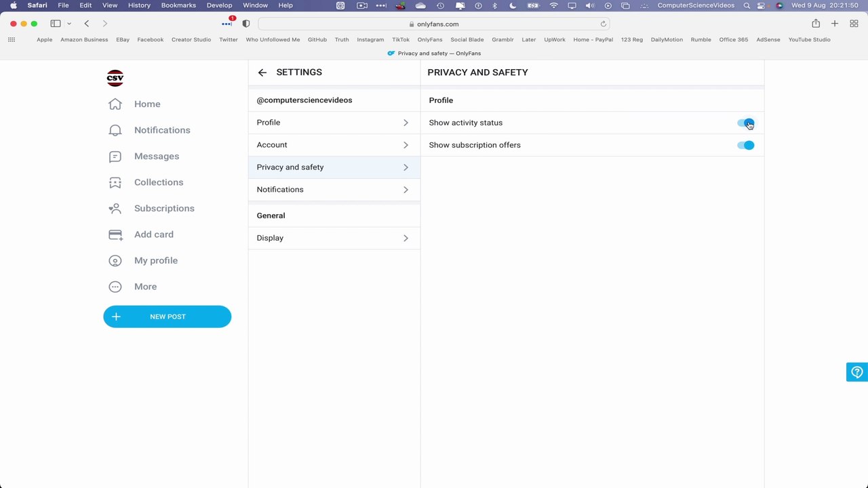Open the History menu
Screen dimensions: 868x488
click(x=139, y=5)
